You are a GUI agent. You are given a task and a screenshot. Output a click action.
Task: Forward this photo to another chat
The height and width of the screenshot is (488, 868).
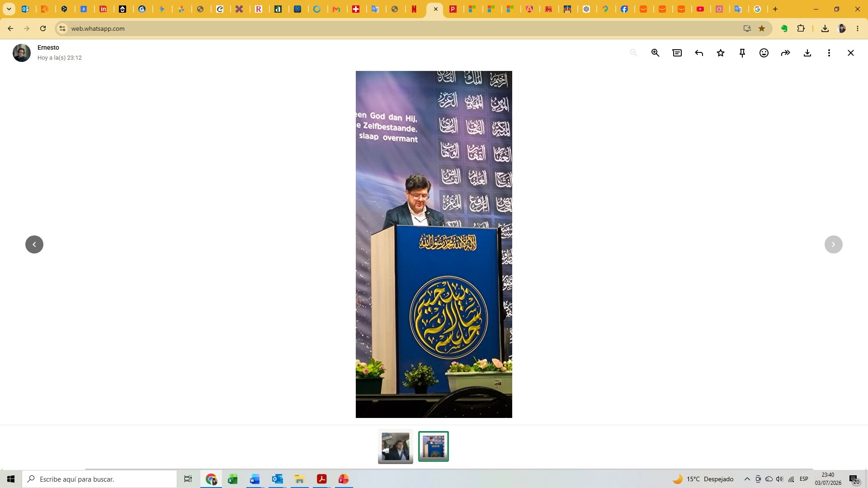(x=786, y=53)
